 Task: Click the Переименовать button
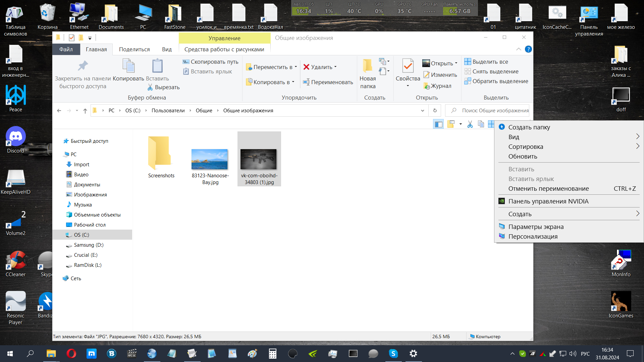(328, 82)
